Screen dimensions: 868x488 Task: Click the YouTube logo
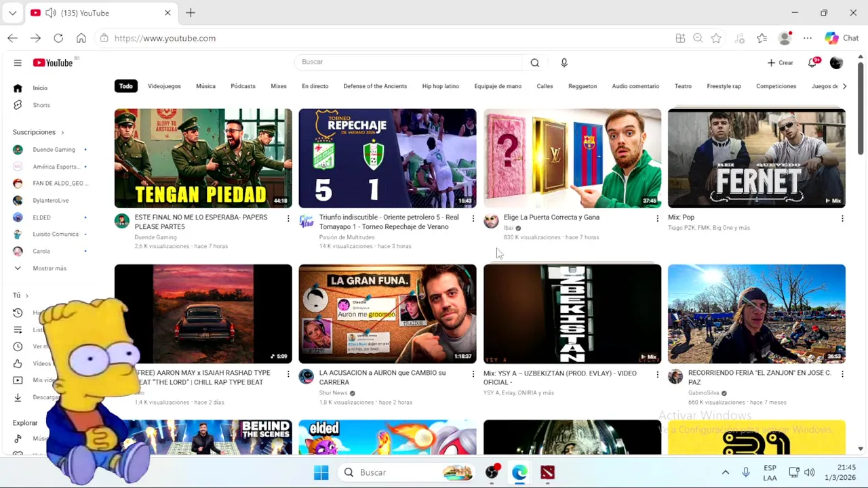(53, 63)
